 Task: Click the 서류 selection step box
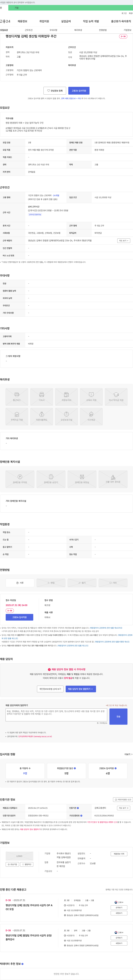(x=20, y=582)
